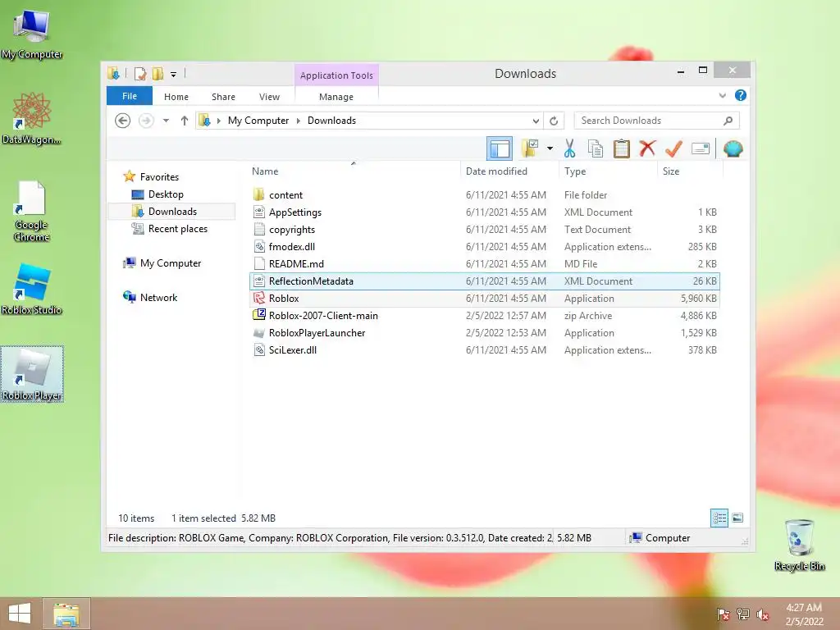Image resolution: width=840 pixels, height=630 pixels.
Task: Click the Recycle Bin desktop icon
Action: (x=799, y=545)
